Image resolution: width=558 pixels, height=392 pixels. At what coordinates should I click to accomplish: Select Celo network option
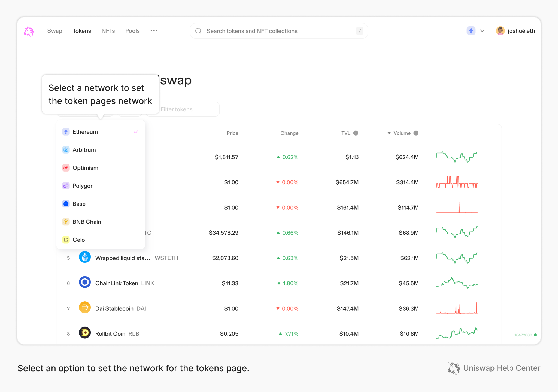[x=101, y=240]
